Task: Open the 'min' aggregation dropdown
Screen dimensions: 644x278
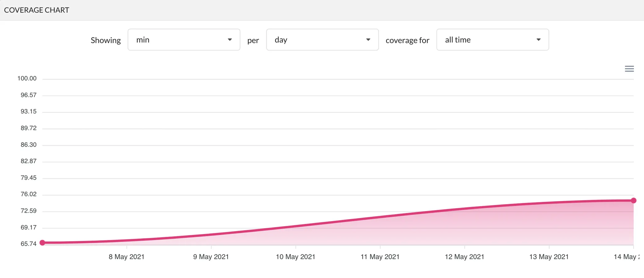Action: point(184,40)
